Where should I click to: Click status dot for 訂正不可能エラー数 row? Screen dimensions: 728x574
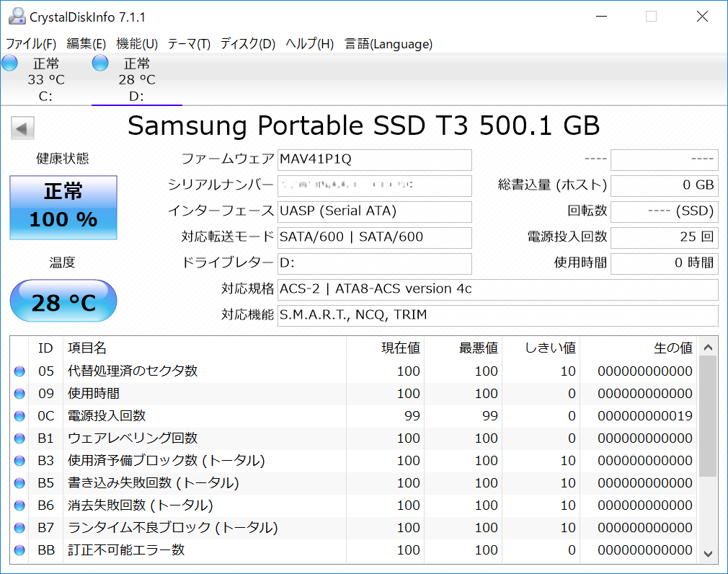click(19, 551)
